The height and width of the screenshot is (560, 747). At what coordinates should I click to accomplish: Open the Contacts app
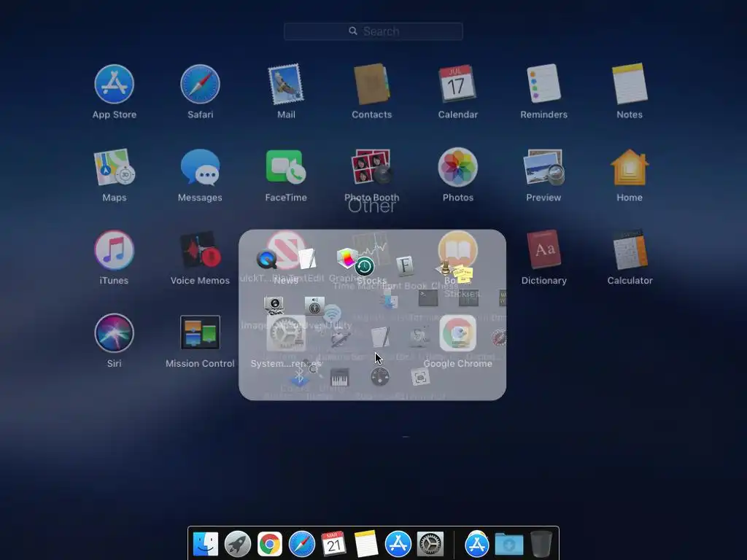[371, 85]
